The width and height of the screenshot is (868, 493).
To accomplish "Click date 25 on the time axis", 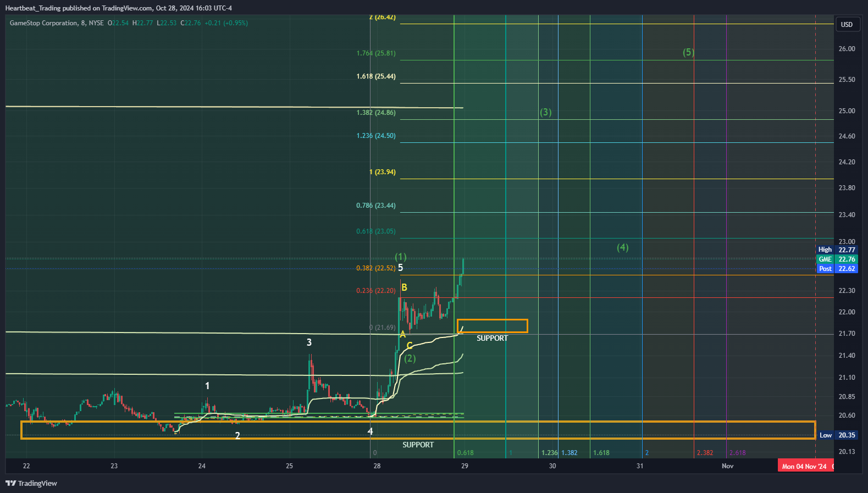I will (x=289, y=466).
